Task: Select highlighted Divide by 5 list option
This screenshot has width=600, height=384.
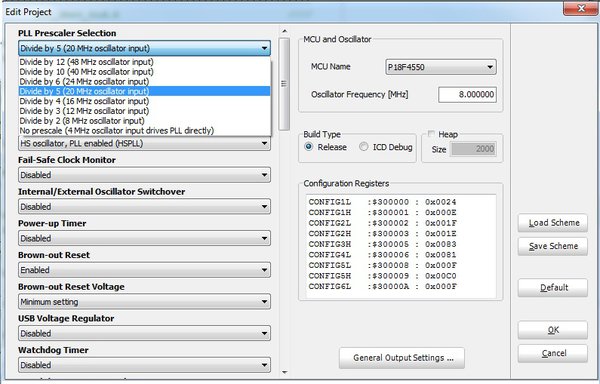Action: point(145,91)
